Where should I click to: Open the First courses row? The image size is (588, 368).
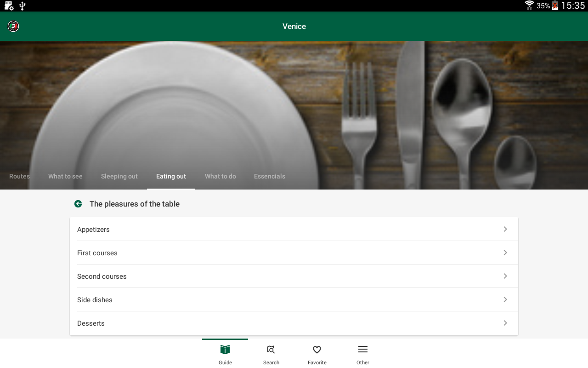tap(294, 253)
